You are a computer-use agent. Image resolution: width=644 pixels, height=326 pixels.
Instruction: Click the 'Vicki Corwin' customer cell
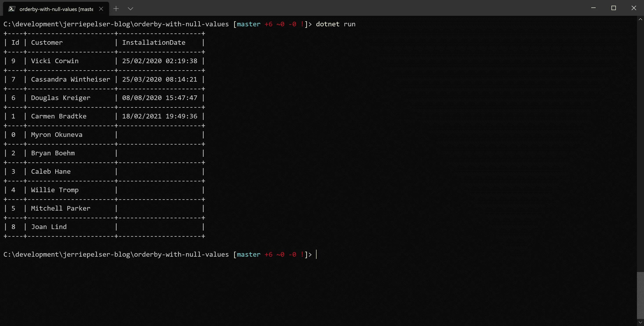pyautogui.click(x=55, y=61)
